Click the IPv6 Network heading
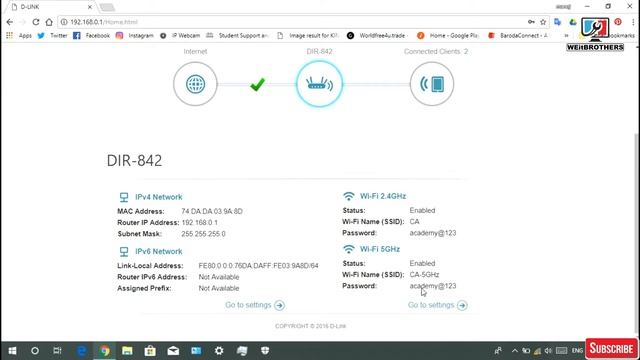The image size is (640, 360). 158,251
